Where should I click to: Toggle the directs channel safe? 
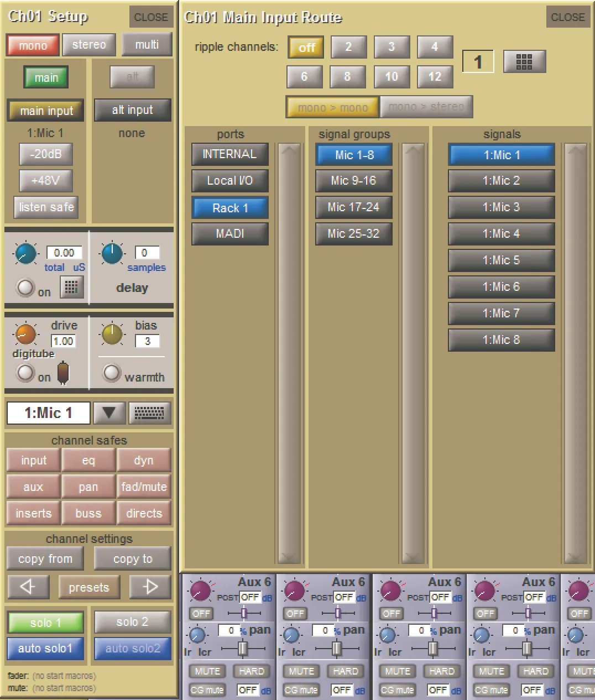(x=144, y=513)
